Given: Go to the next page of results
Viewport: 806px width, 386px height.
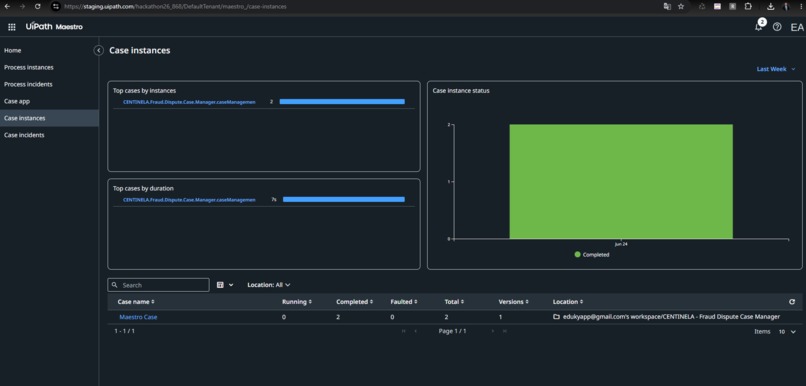Looking at the screenshot, I should (493, 332).
